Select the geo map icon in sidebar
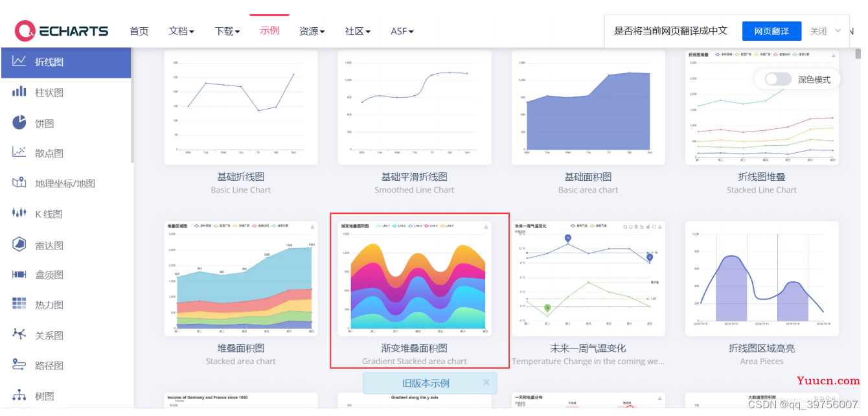 tap(19, 183)
